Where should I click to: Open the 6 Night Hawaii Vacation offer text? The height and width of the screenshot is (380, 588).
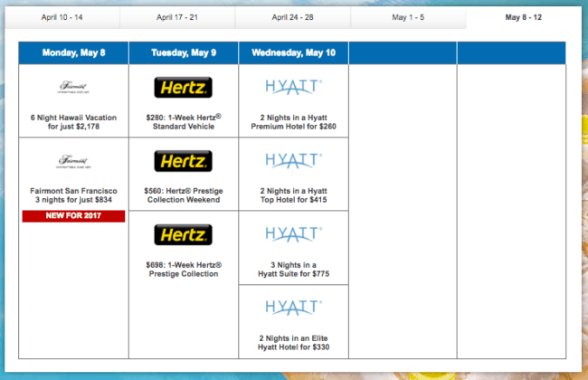[x=73, y=119]
